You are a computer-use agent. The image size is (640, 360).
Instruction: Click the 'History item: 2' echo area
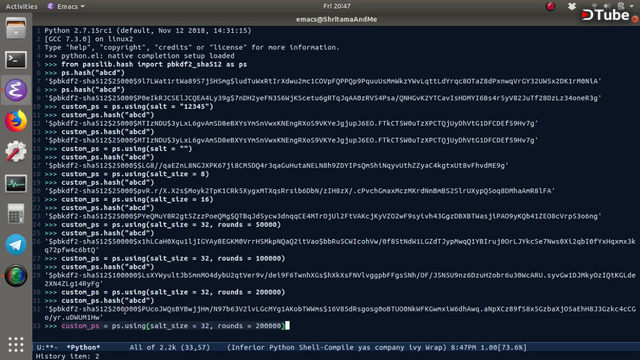[68, 356]
